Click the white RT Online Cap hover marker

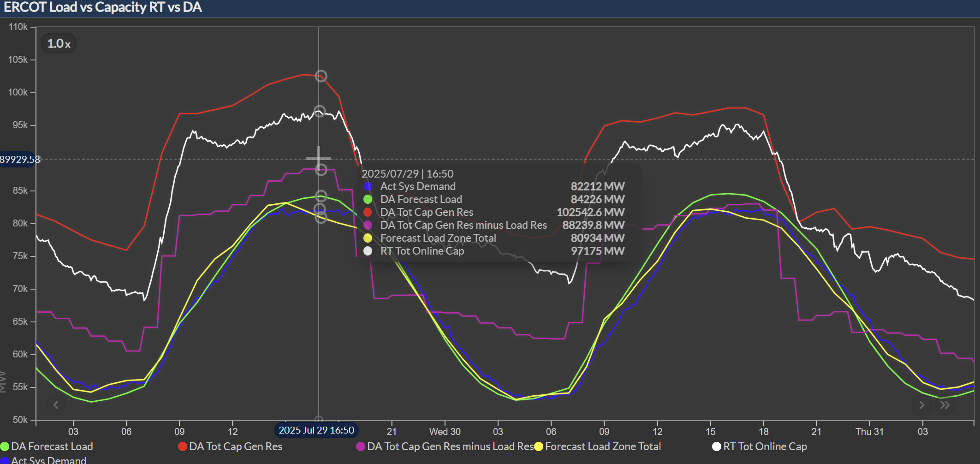point(320,112)
